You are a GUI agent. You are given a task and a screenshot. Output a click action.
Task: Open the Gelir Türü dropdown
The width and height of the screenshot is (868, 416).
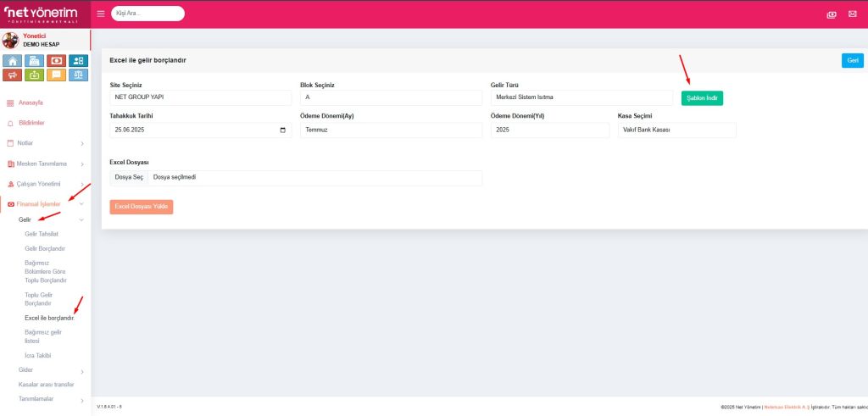[581, 97]
